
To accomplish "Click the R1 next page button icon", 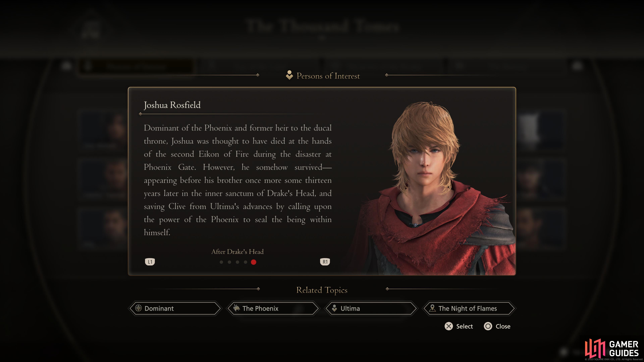I will [325, 262].
